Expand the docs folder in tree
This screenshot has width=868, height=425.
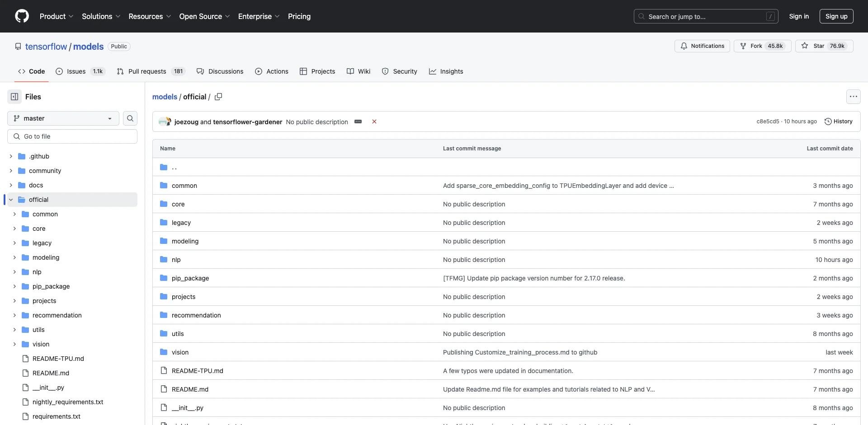click(x=11, y=185)
